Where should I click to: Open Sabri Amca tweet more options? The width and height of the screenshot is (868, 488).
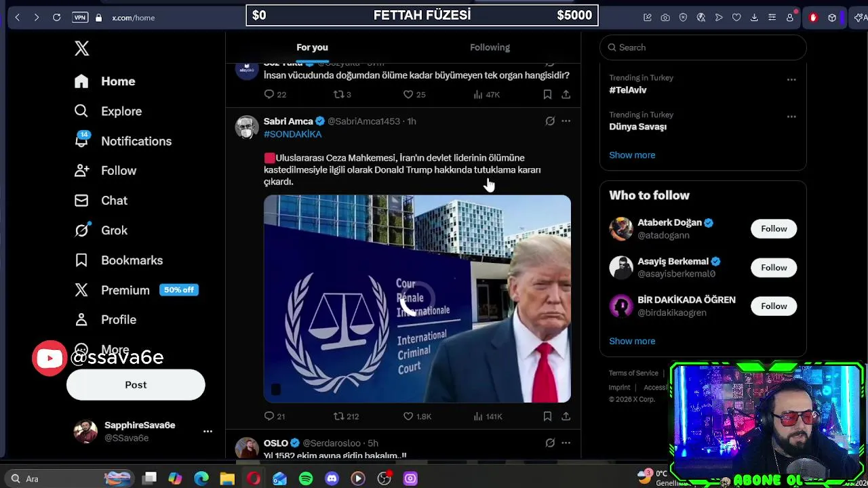(x=566, y=121)
